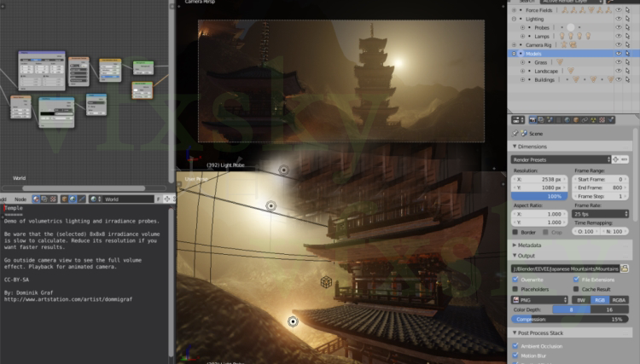Open the Object properties cube tab
Screen dimensions: 640x364
576,120
